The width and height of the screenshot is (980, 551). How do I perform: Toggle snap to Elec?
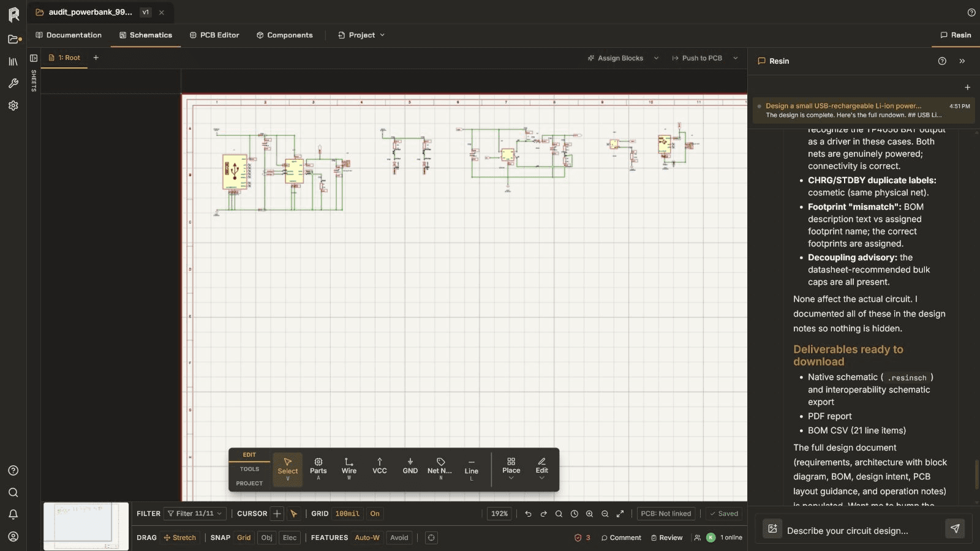[290, 538]
